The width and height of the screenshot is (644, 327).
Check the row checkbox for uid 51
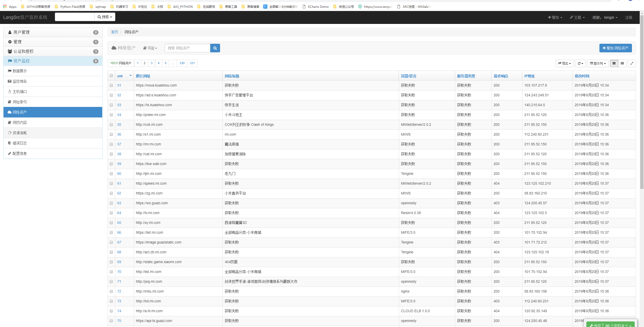coord(111,85)
